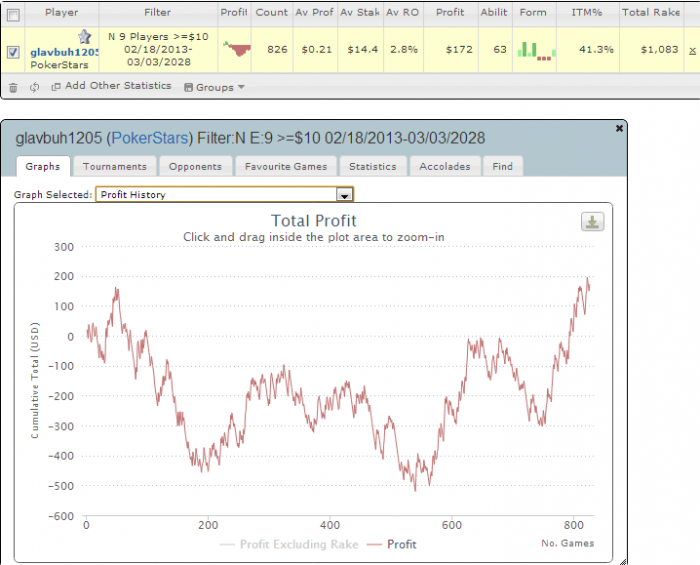This screenshot has width=700, height=565.
Task: Open the profit sparkline thumbnail
Action: [237, 49]
